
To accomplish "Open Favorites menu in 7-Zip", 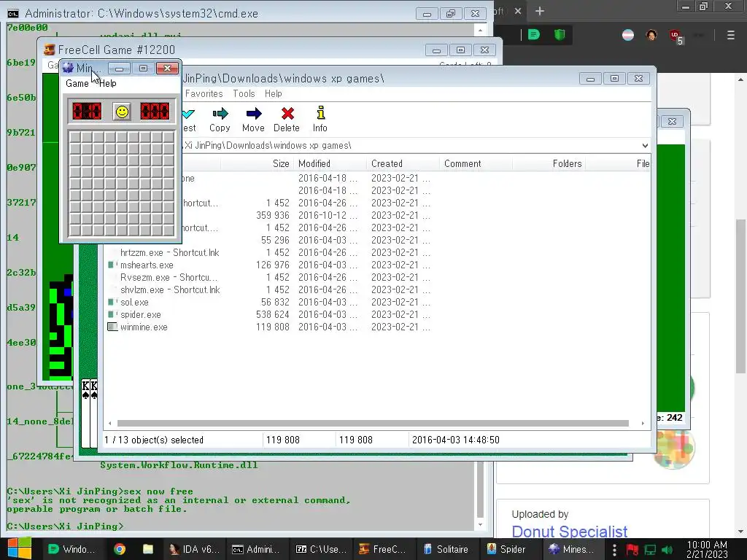I will [204, 94].
